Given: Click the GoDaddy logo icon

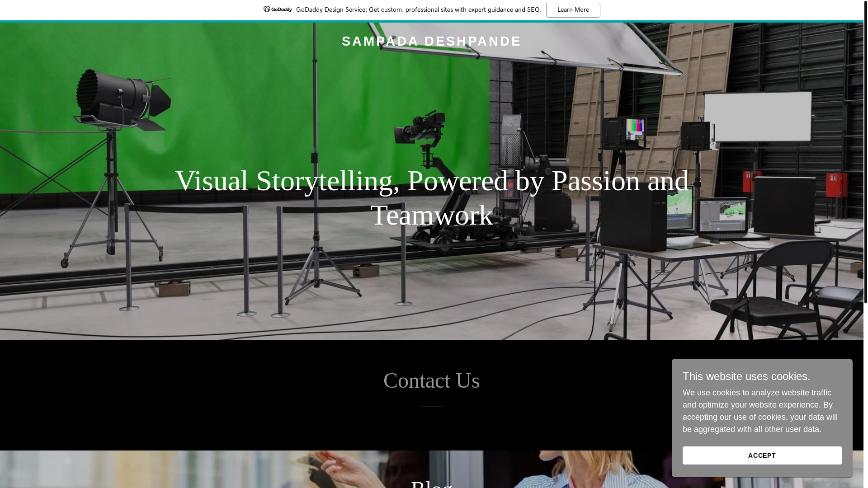Looking at the screenshot, I should (278, 9).
